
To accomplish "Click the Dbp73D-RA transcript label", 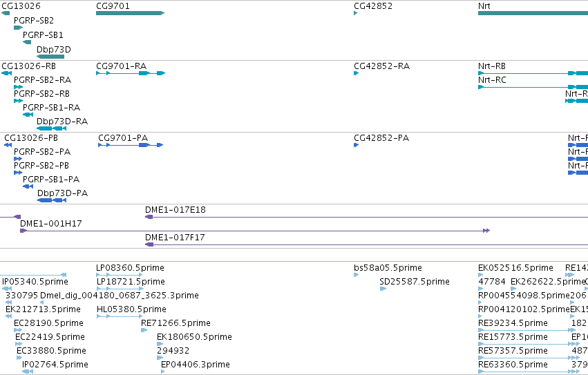I will [x=62, y=122].
